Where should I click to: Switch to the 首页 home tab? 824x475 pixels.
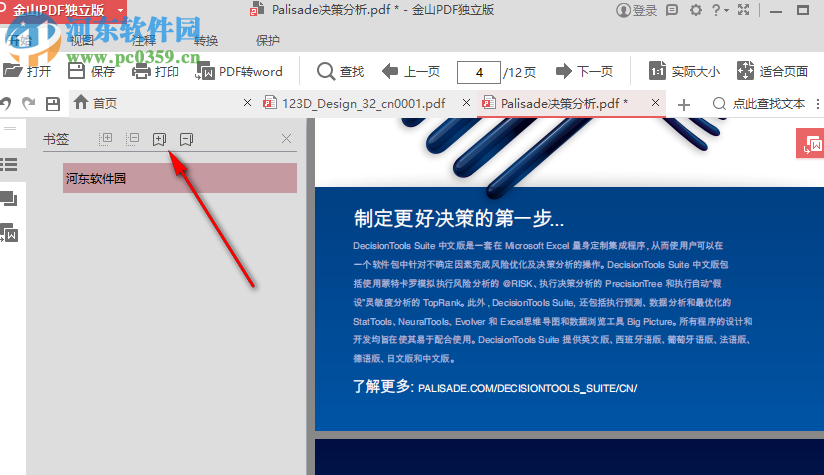[162, 103]
